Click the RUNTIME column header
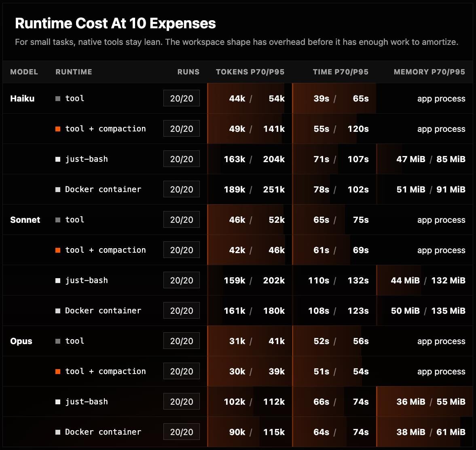 pos(74,72)
